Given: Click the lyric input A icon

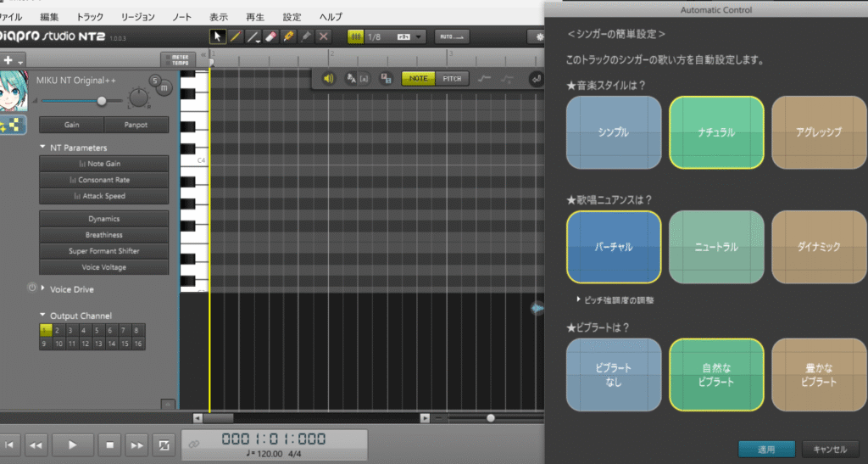Looking at the screenshot, I should click(351, 79).
